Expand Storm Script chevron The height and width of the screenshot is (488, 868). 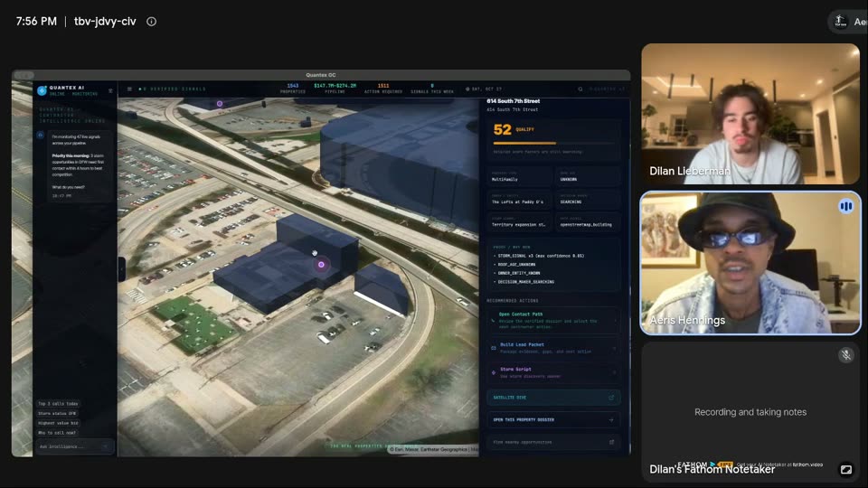tap(615, 372)
